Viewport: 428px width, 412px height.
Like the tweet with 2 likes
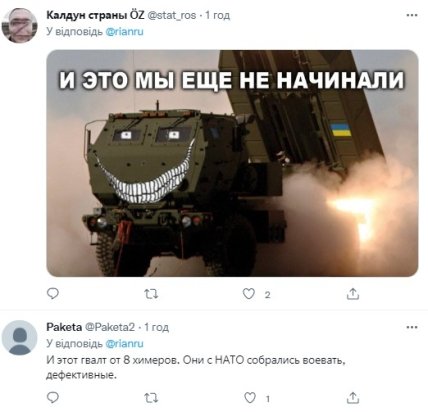tap(249, 294)
